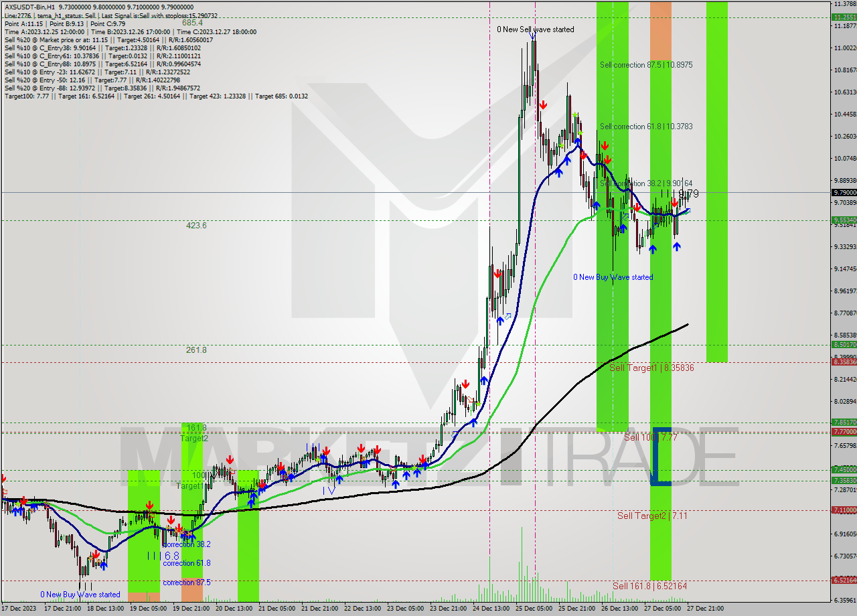Click the 423.6 Fibonacci level label
This screenshot has width=857, height=616.
pos(196,226)
